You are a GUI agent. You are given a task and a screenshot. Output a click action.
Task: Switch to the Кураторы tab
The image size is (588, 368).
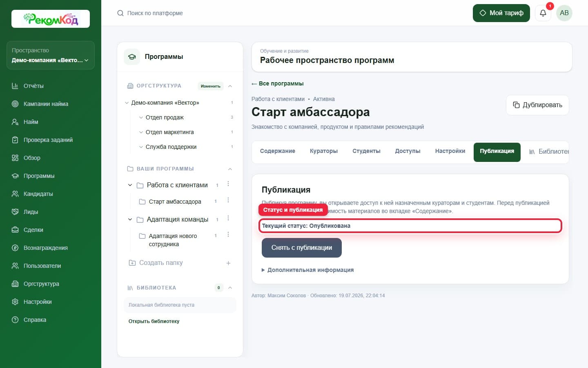[324, 151]
